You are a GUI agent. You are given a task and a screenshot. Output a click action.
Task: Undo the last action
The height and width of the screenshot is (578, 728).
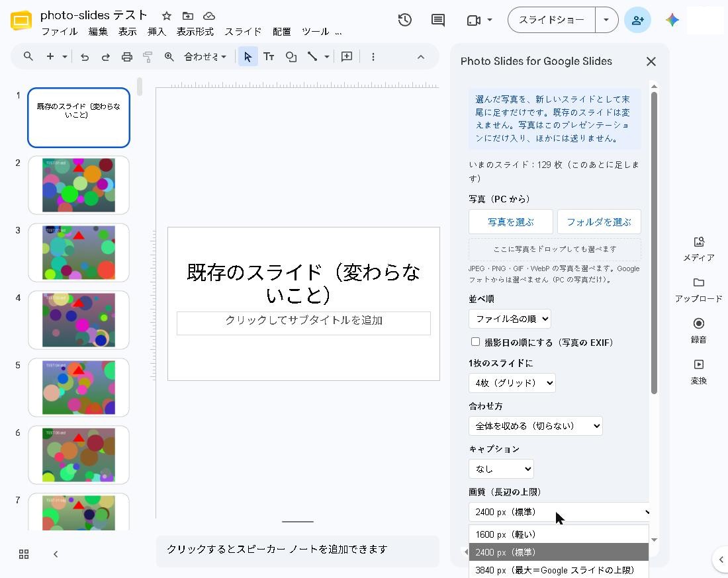[85, 57]
